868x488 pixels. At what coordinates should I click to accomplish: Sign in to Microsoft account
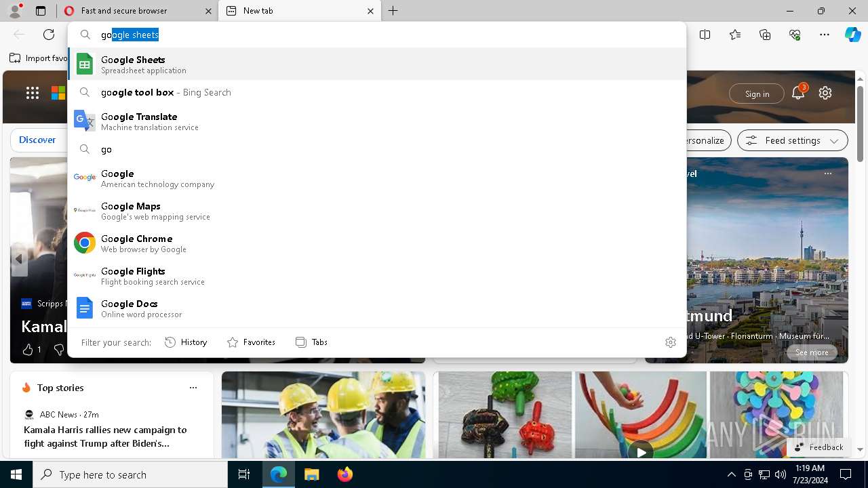(757, 94)
